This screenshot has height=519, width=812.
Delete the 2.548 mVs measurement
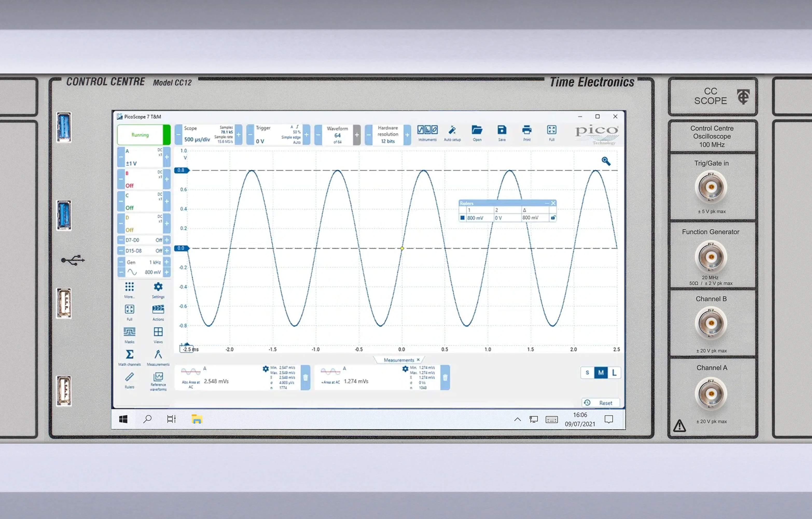[x=305, y=378]
